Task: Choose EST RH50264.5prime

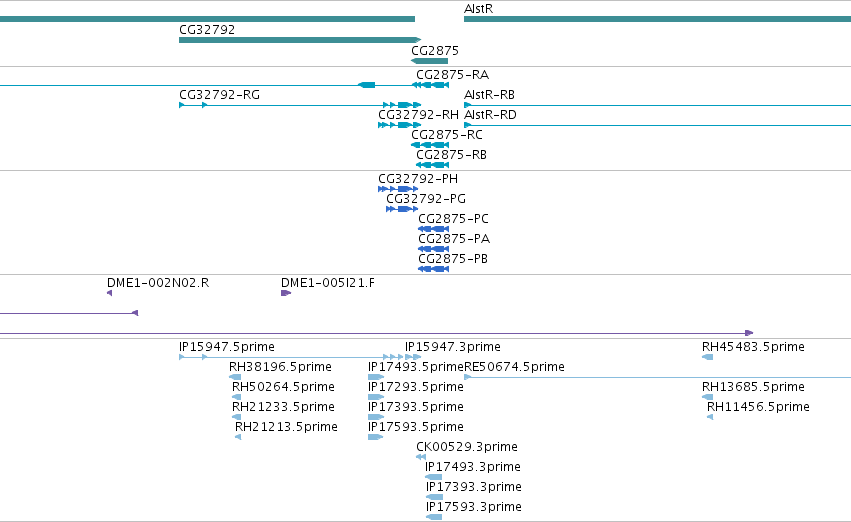Action: tap(283, 387)
